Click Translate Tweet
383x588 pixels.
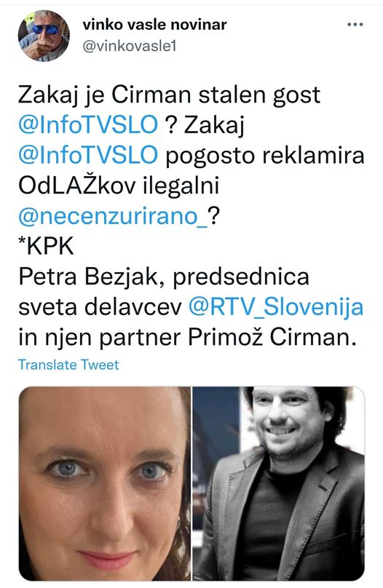coord(68,365)
